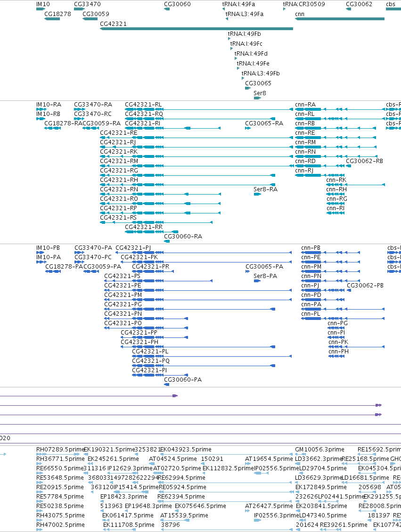401x532 pixels.
Task: Click the tRNA:L3:49Fa gene label
Action: 244,14
